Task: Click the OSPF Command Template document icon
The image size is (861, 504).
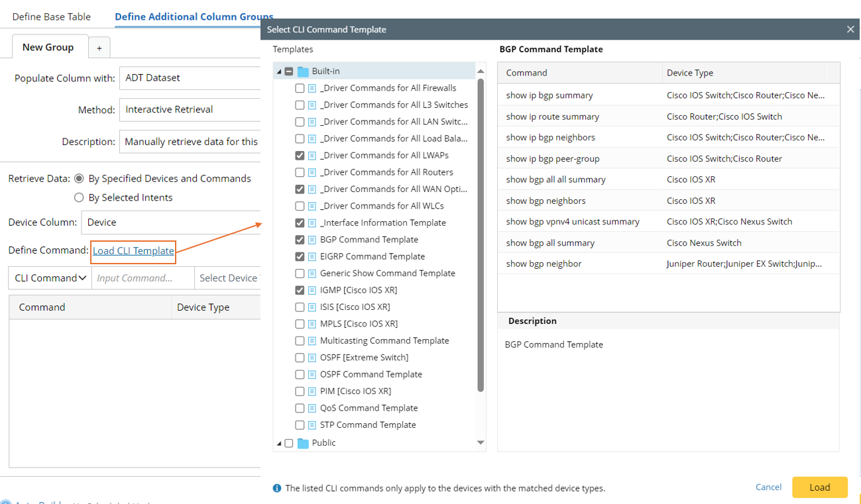Action: tap(312, 374)
